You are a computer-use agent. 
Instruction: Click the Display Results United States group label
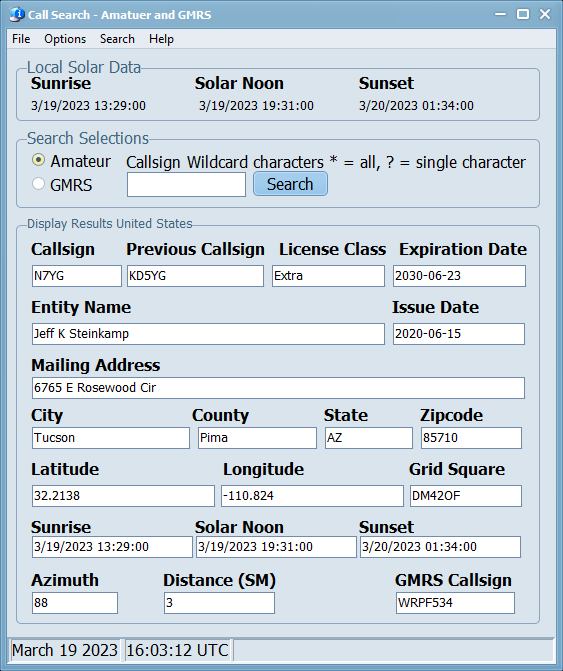110,224
